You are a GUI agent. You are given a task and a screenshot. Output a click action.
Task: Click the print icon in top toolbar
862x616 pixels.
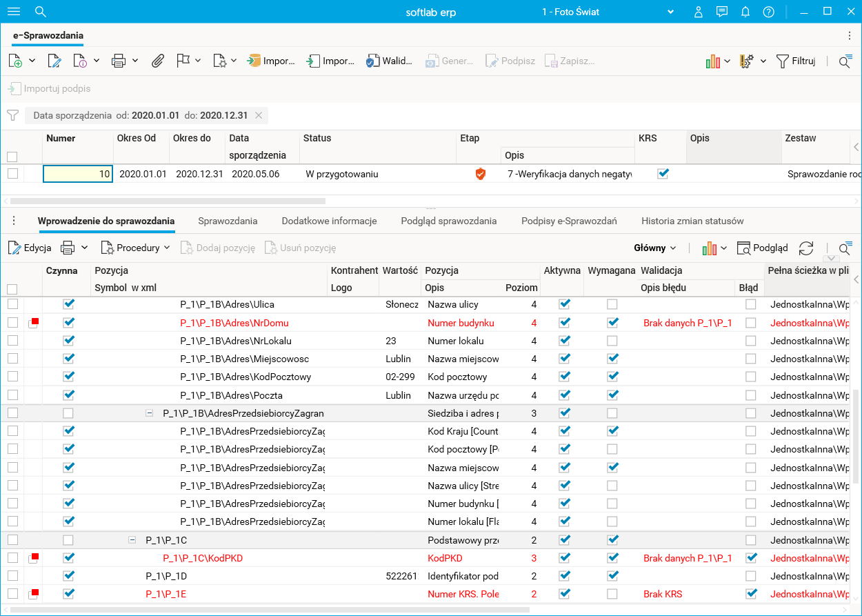click(118, 61)
